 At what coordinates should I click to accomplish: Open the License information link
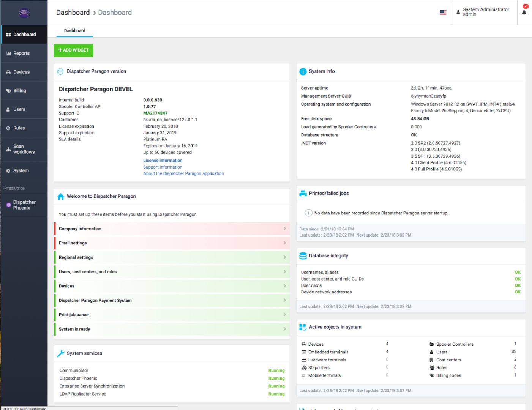[x=163, y=161]
